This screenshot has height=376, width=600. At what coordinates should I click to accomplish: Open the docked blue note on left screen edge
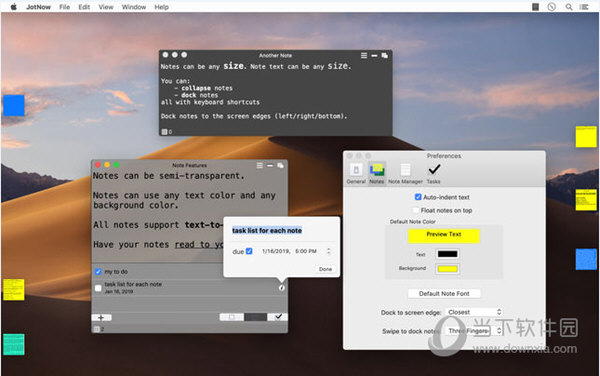pyautogui.click(x=14, y=106)
